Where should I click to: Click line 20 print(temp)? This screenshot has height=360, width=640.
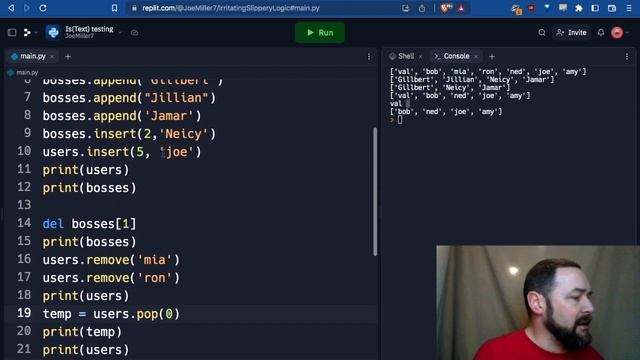pos(82,331)
